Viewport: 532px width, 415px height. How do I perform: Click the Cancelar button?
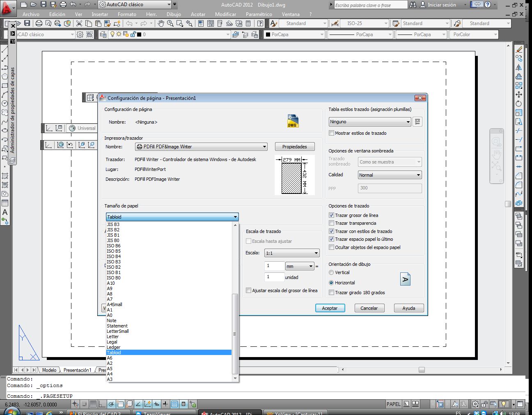point(369,308)
